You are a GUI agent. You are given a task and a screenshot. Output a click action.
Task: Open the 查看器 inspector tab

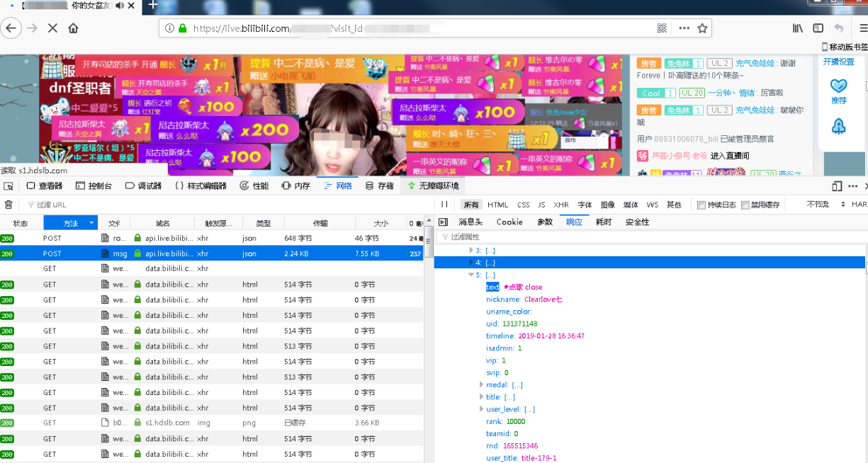[44, 186]
